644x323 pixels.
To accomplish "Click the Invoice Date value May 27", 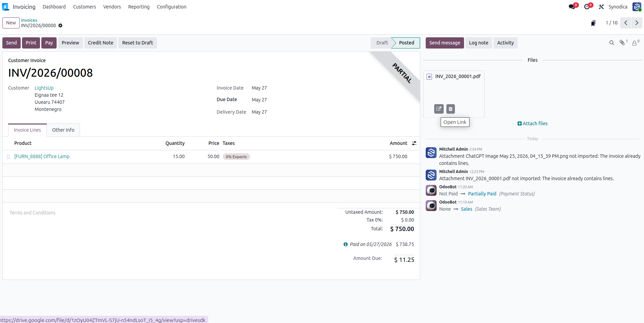I will coord(259,88).
